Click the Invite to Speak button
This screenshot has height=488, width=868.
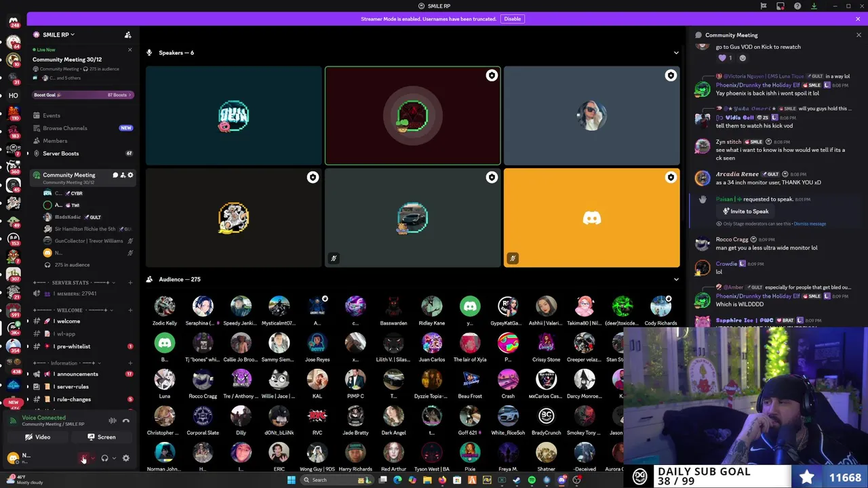click(x=745, y=211)
